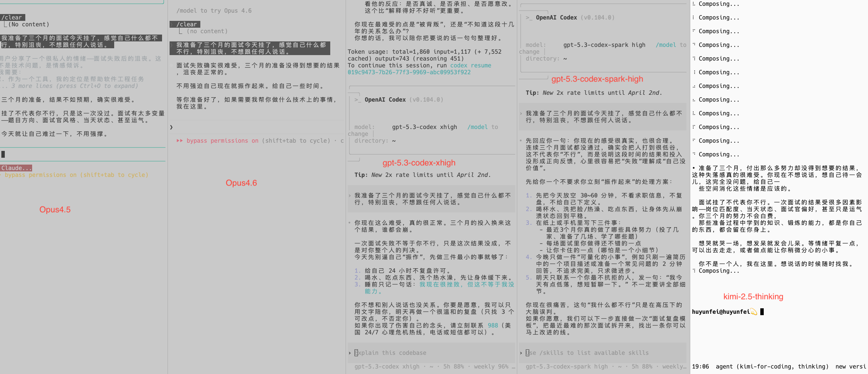Click the Opus4.6 input prompt chevron

coord(171,127)
